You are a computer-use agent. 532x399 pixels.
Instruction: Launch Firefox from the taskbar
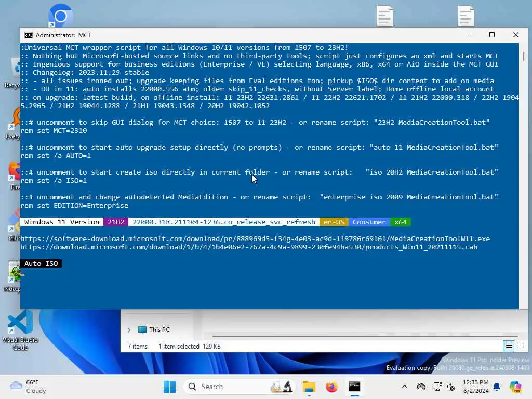click(x=331, y=387)
